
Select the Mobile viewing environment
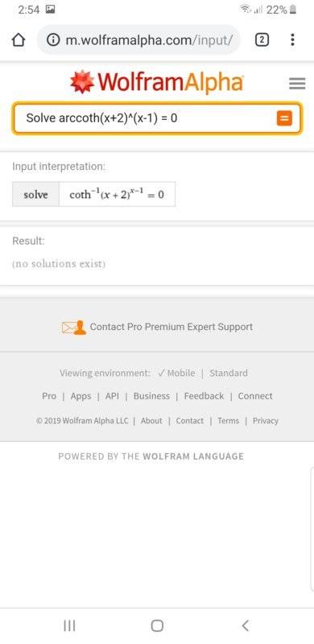177,373
